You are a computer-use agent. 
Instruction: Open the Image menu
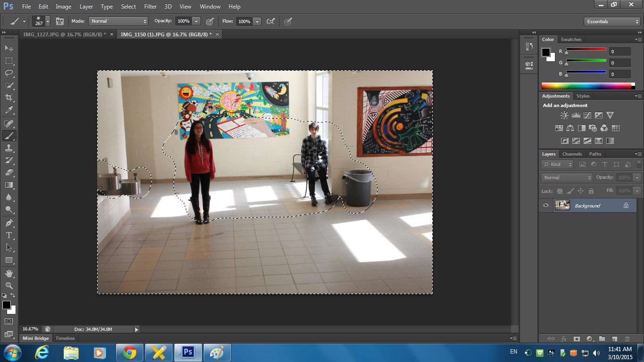[64, 7]
